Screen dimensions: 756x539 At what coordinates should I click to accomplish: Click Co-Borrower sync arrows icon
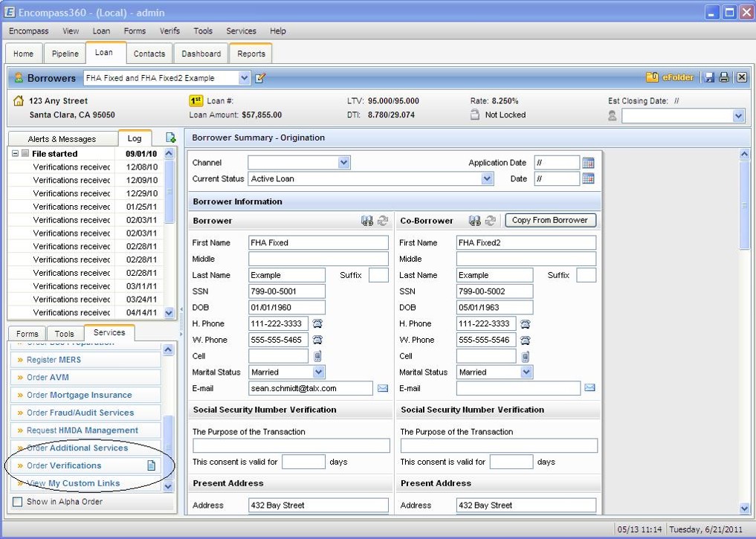click(491, 221)
